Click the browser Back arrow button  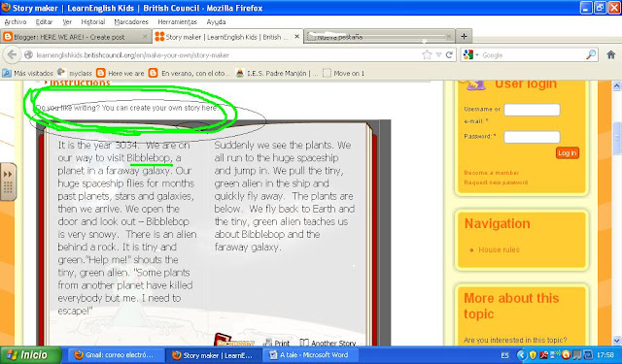(12, 54)
